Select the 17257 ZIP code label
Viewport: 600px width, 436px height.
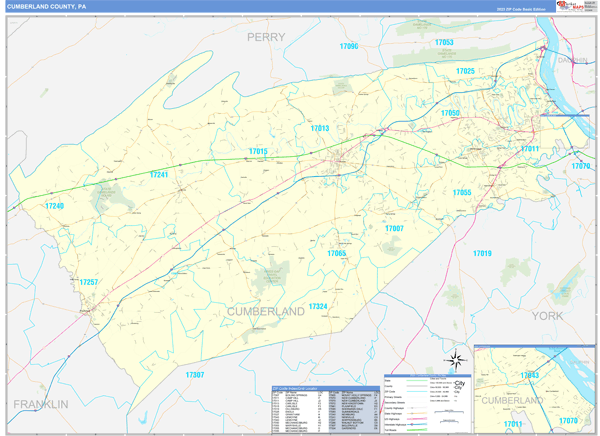coord(89,283)
